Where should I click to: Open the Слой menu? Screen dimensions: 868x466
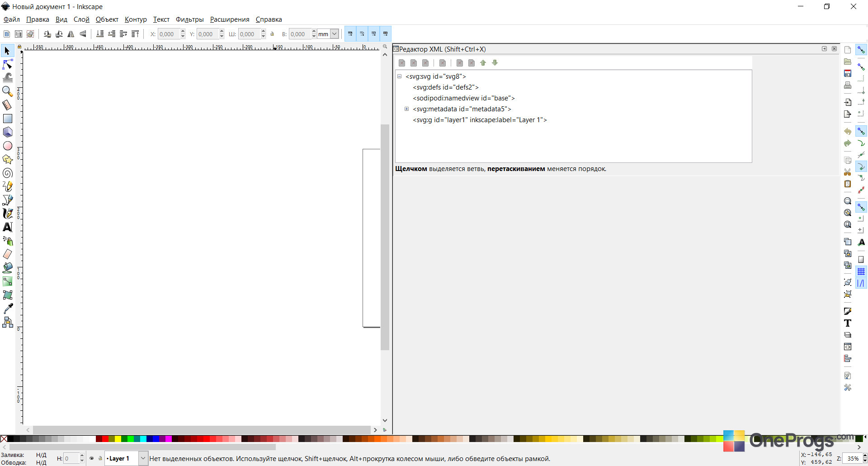pos(81,19)
